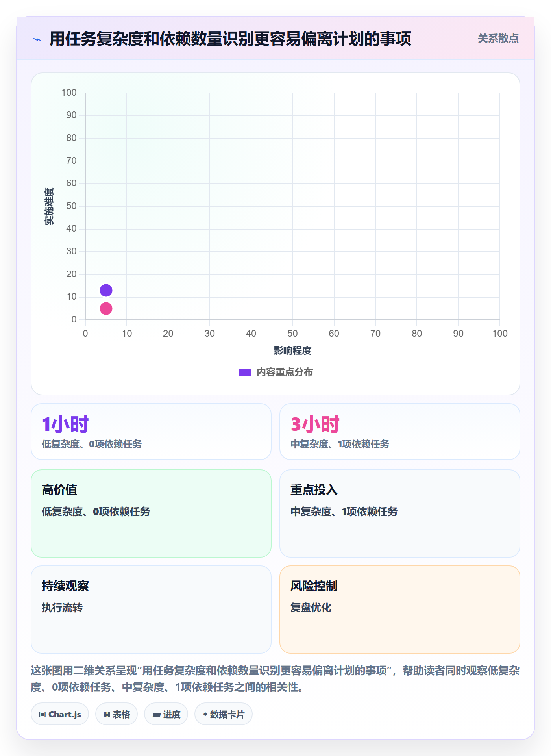Click the 高价值 quadrant card heading
The image size is (551, 756).
pos(59,490)
